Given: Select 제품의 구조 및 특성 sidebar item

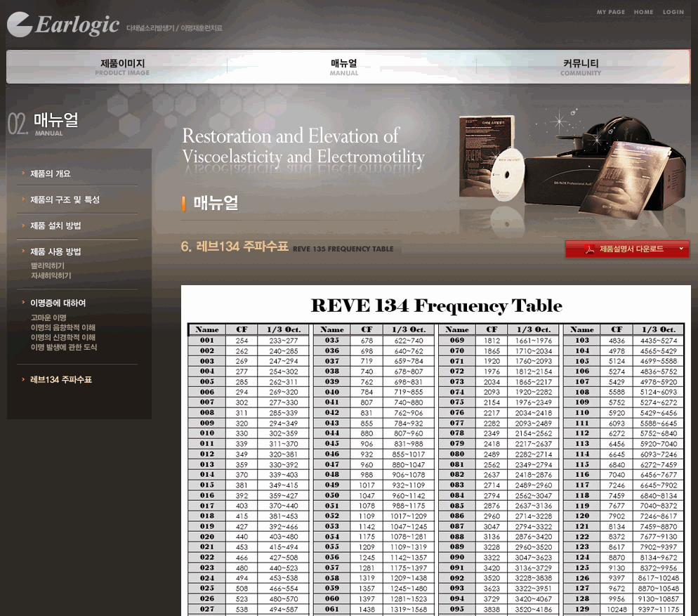Looking at the screenshot, I should (65, 199).
